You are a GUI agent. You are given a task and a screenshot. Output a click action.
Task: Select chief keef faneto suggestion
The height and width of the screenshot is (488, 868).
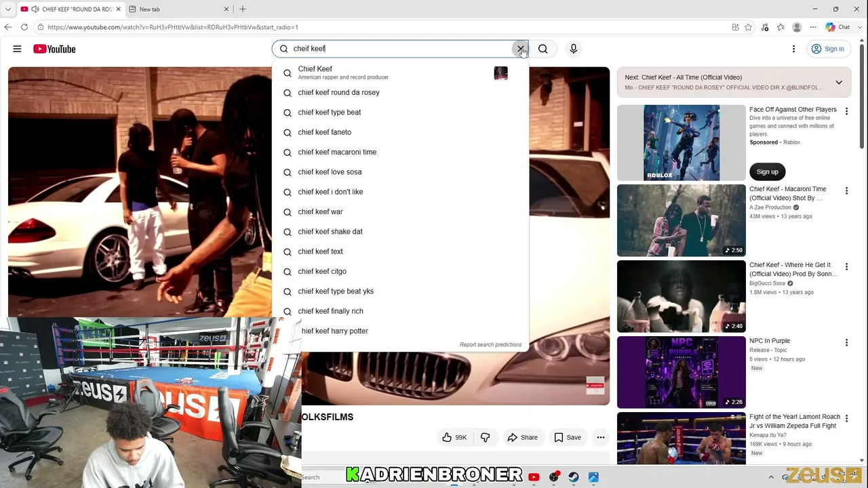[x=400, y=132]
